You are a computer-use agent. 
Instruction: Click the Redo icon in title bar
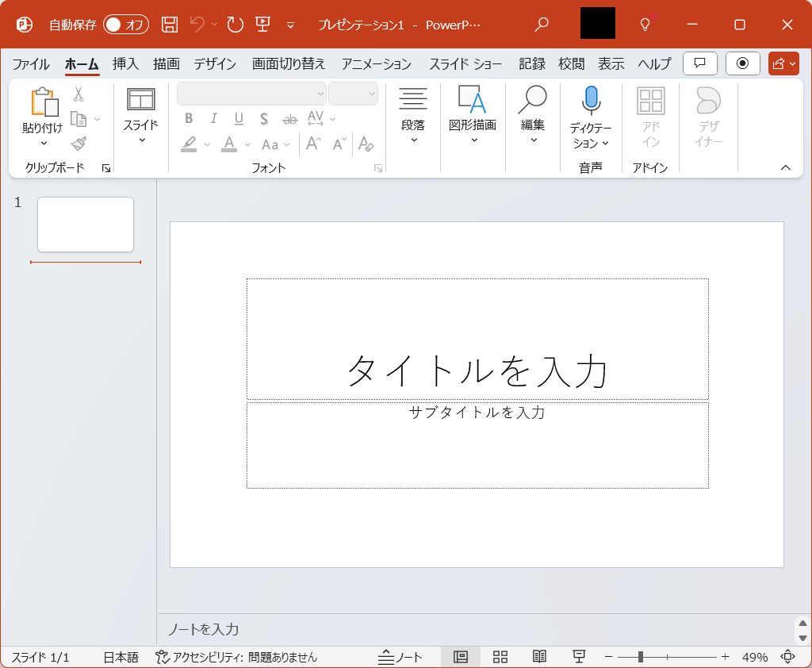pos(235,25)
